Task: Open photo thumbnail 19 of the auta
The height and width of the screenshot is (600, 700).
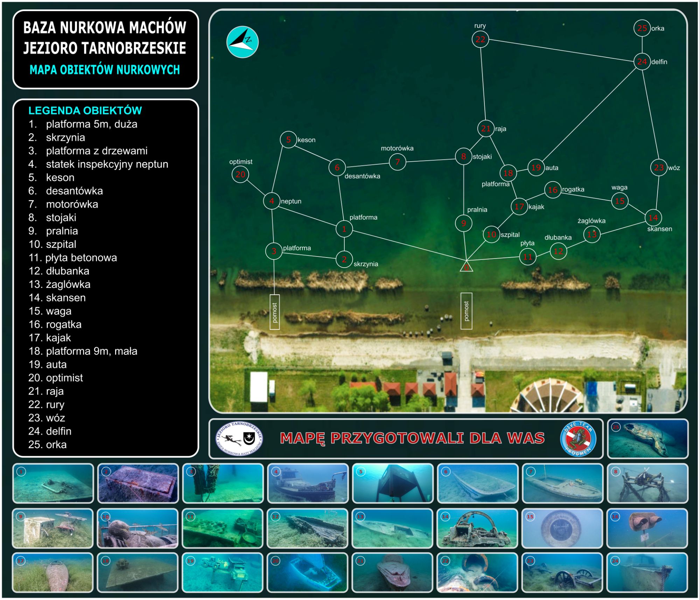Action: (x=223, y=573)
